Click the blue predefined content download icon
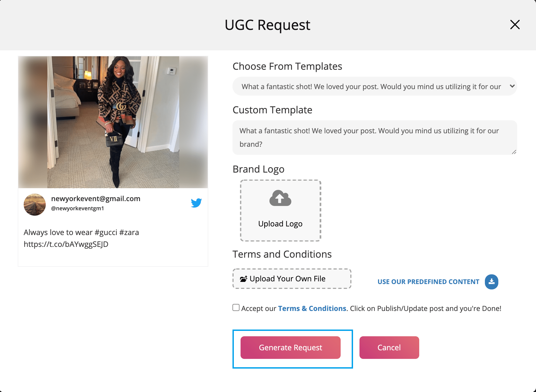Screen dimensions: 536x392 pos(491,282)
